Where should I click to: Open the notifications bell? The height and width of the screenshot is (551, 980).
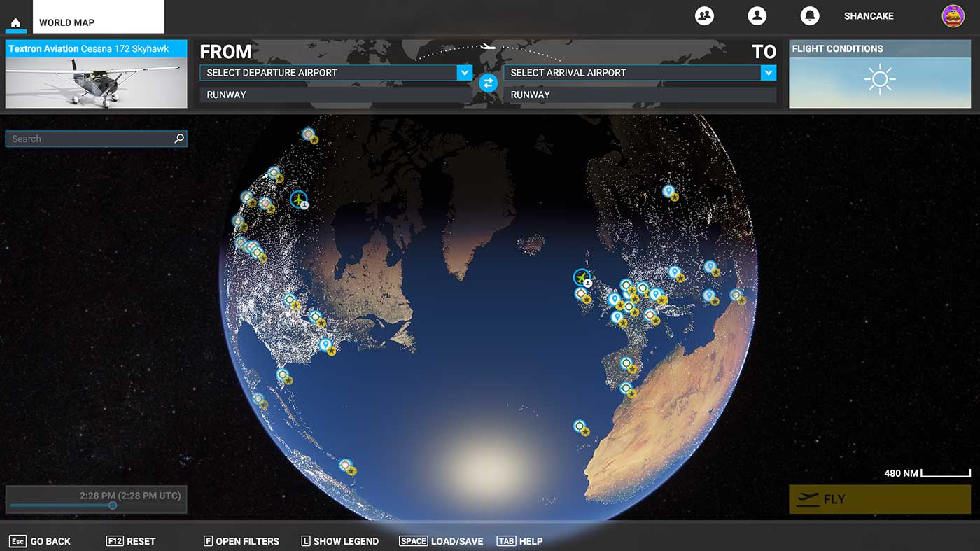coord(810,15)
